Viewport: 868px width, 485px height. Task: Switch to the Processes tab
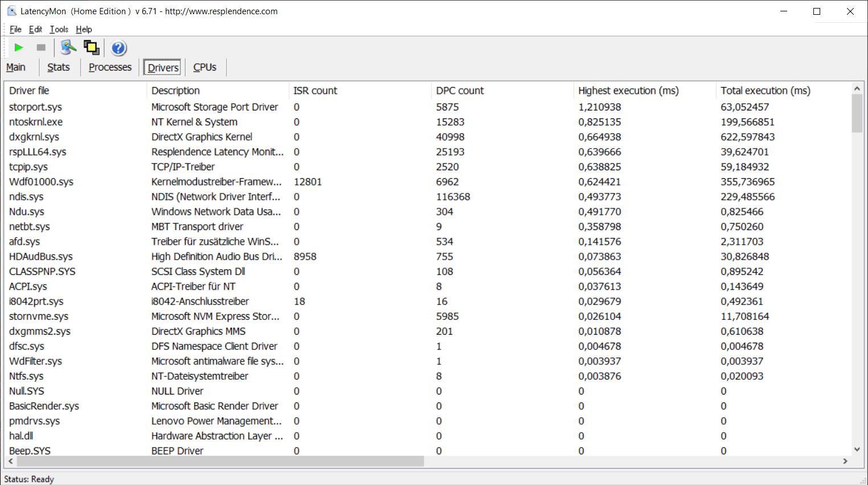110,67
